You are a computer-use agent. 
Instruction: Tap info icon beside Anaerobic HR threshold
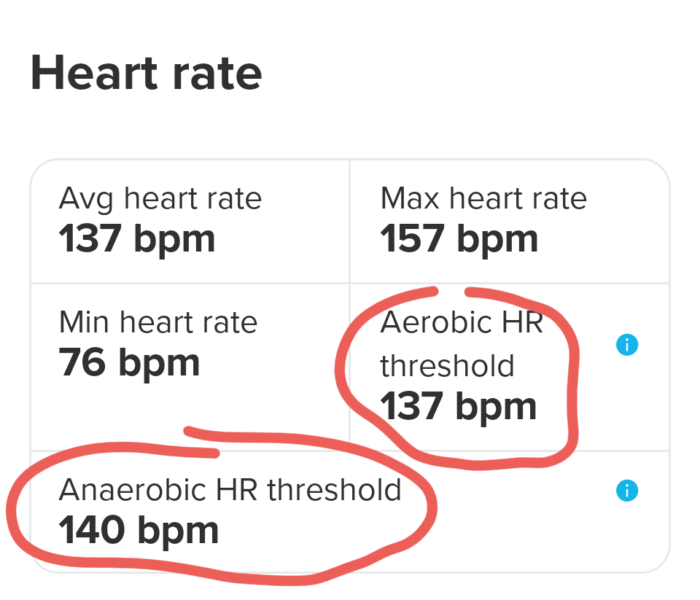(626, 491)
